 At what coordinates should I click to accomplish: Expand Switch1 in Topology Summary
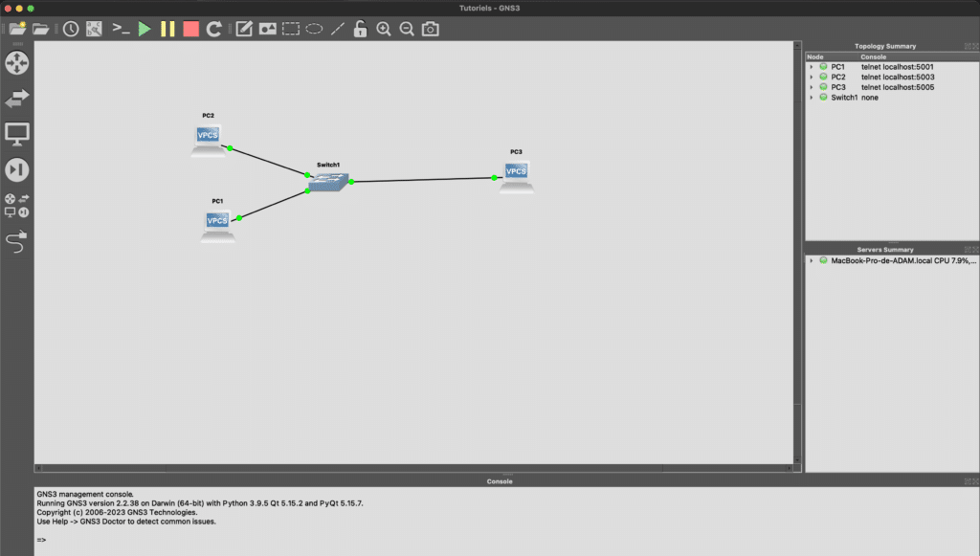(812, 98)
